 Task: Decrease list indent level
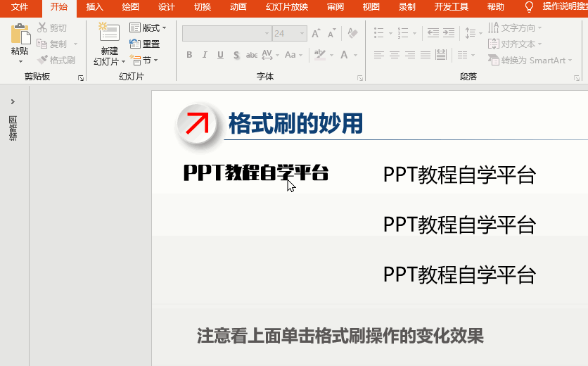(x=433, y=33)
